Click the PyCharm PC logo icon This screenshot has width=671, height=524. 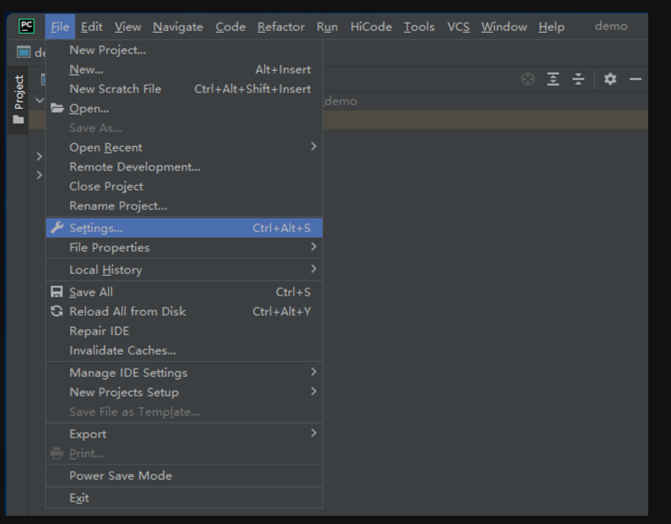click(27, 26)
